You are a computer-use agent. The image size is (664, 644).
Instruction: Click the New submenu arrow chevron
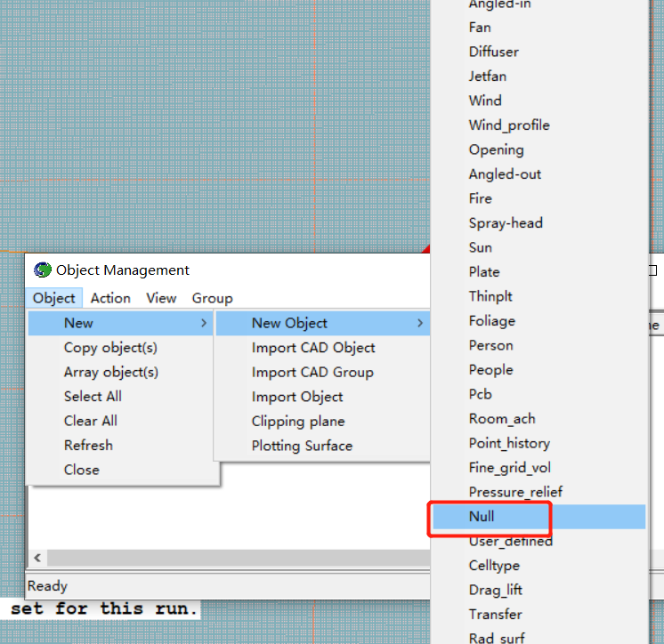coord(204,323)
